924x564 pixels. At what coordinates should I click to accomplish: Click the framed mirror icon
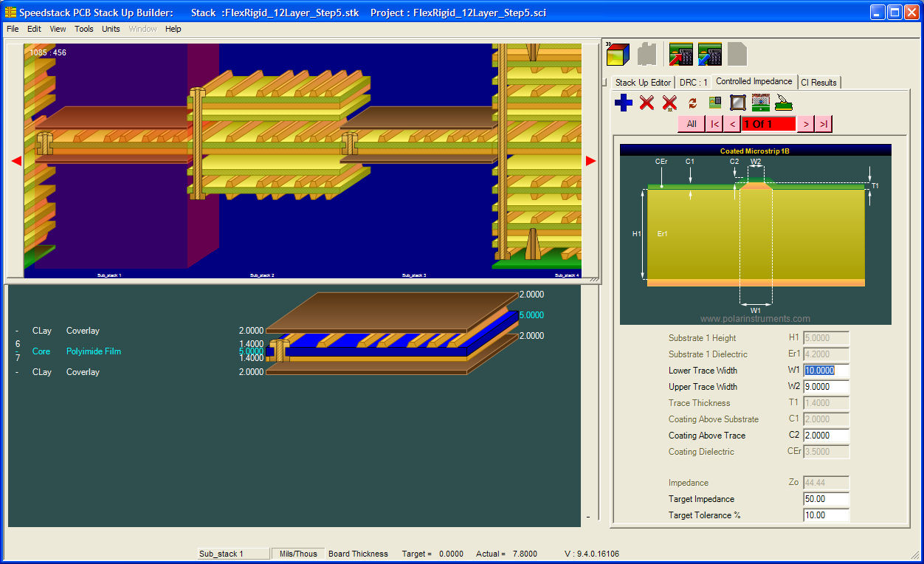click(x=738, y=103)
